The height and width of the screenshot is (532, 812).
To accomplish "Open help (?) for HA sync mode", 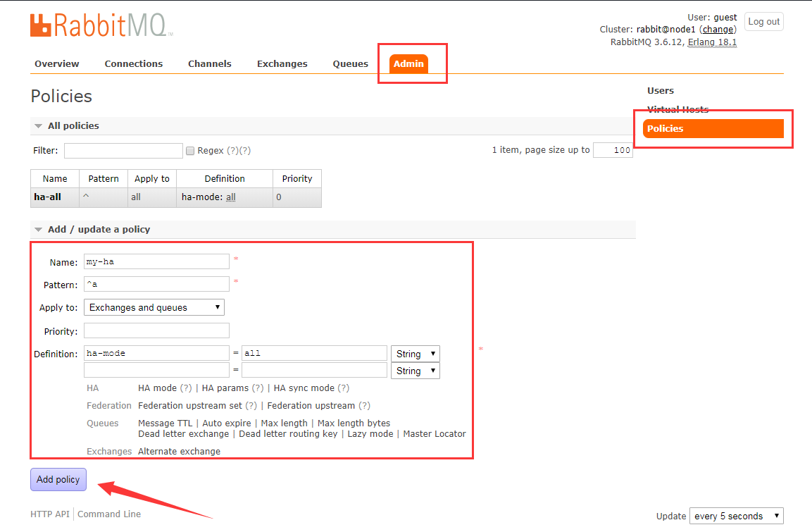I will pos(344,388).
